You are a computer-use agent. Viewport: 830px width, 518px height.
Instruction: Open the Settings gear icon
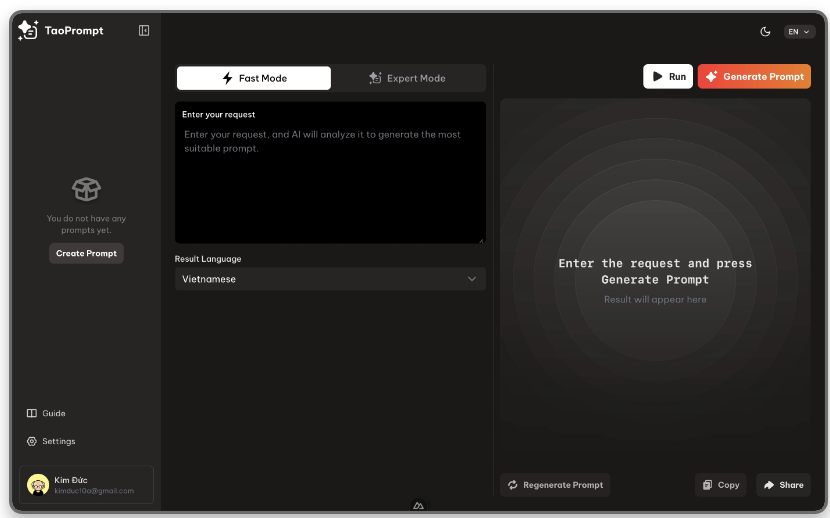(x=32, y=441)
